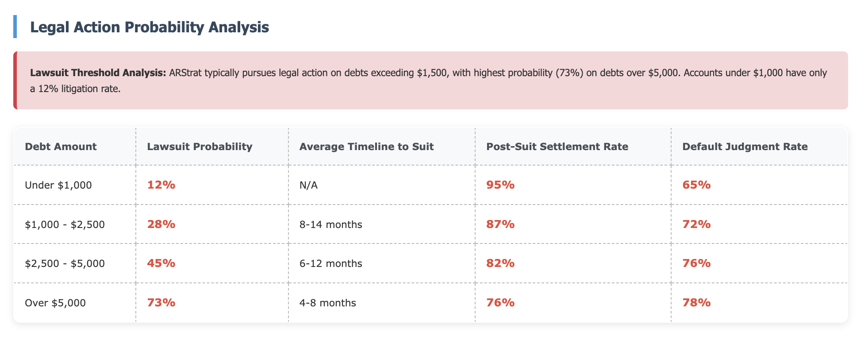This screenshot has height=340, width=868.
Task: Click the Lawsuit Probability column header
Action: click(x=200, y=147)
